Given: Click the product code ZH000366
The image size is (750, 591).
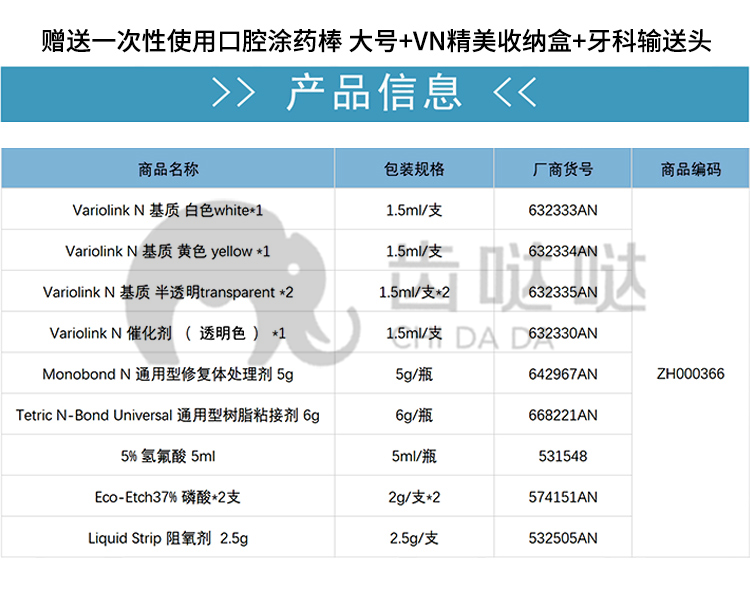Looking at the screenshot, I should pos(691,373).
